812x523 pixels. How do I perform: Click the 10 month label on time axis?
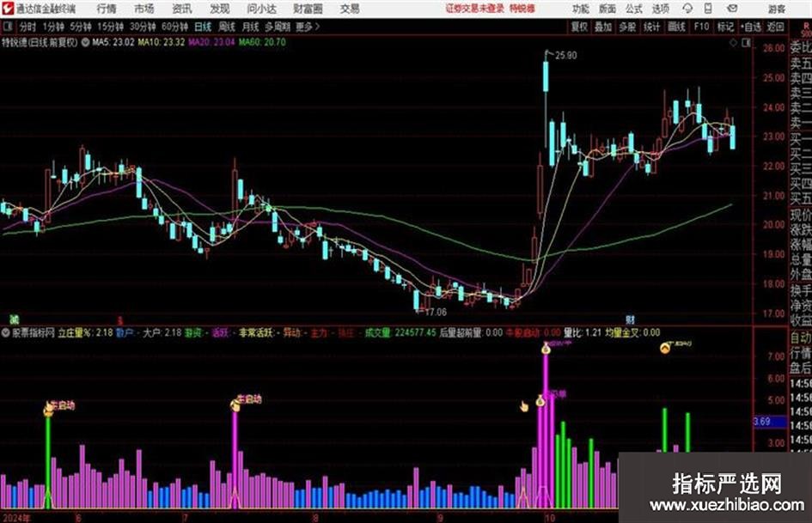(550, 517)
